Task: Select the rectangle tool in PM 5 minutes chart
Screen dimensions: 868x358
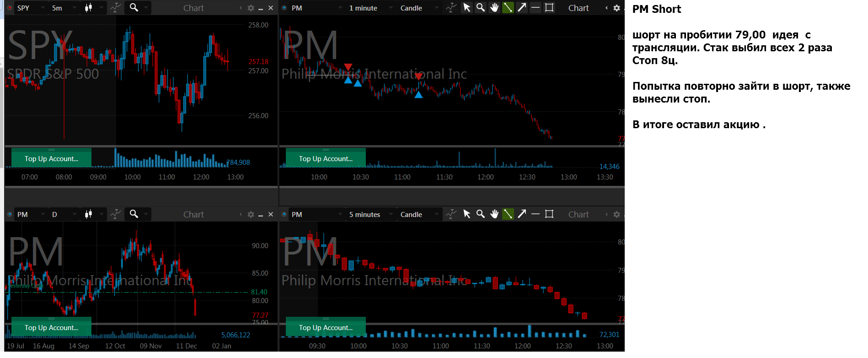Action: pyautogui.click(x=549, y=214)
